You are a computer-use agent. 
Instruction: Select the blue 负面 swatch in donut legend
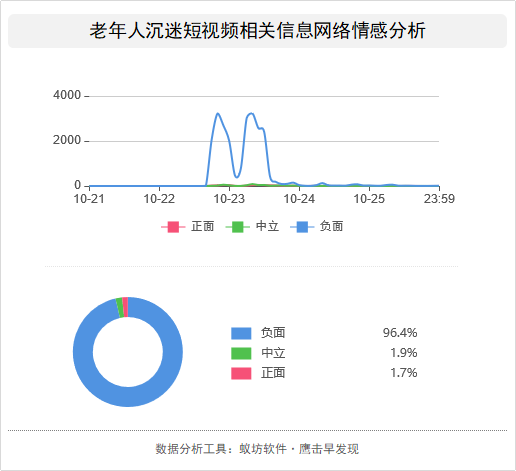pyautogui.click(x=241, y=333)
